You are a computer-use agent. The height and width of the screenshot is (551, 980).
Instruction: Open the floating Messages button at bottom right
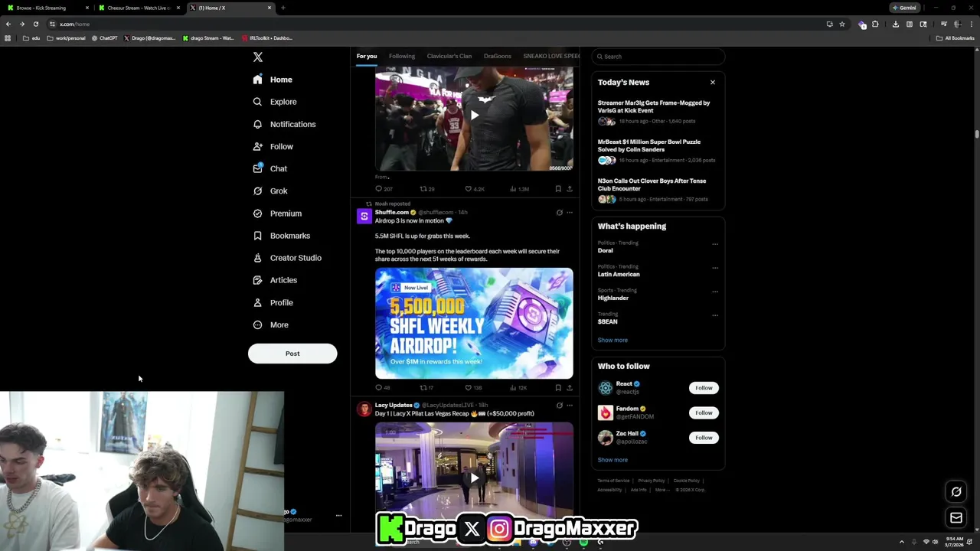point(956,518)
